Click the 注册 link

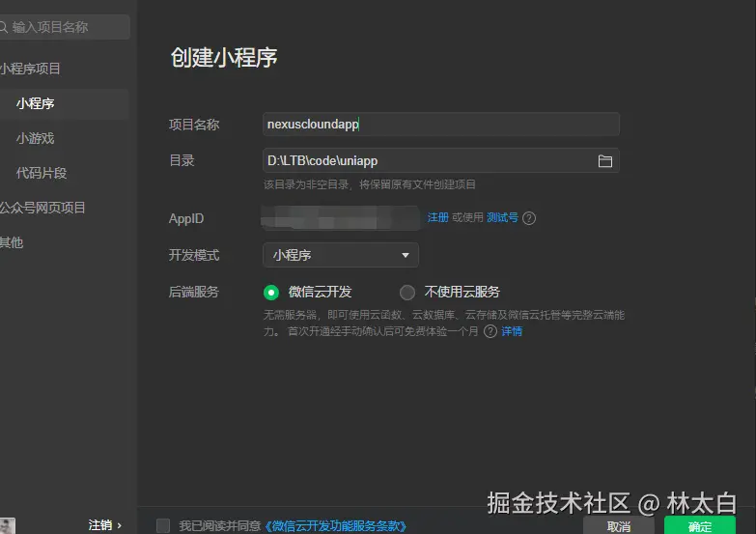pos(437,217)
